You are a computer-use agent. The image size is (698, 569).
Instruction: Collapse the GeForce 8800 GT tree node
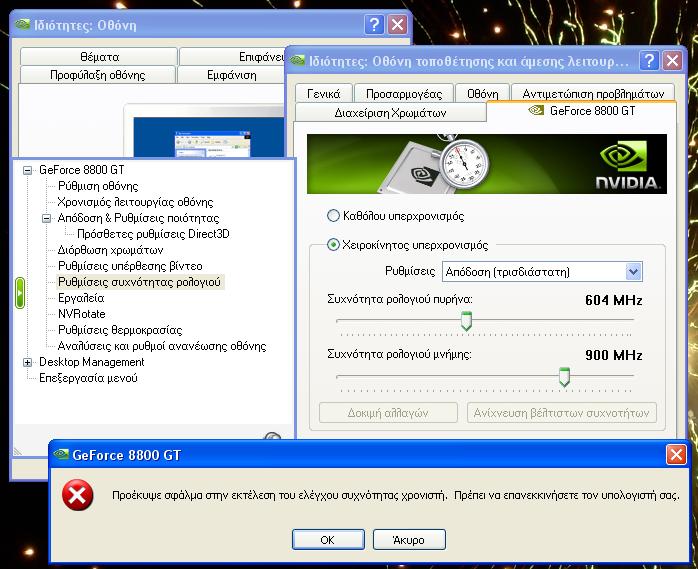[28, 170]
